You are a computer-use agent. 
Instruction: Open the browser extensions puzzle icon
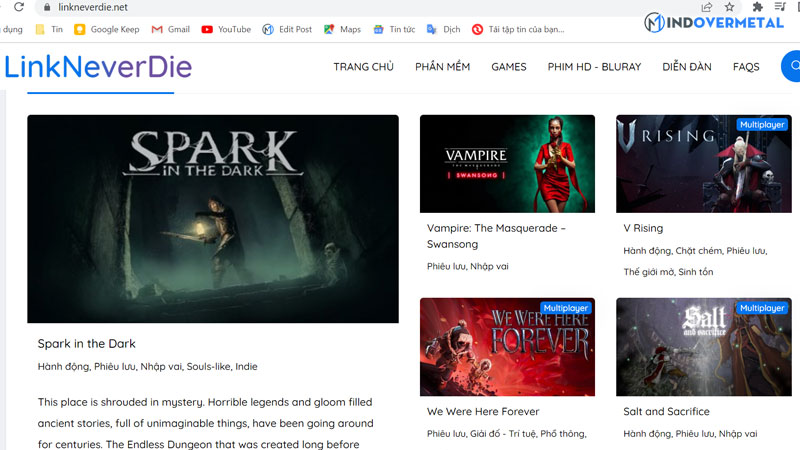[757, 7]
